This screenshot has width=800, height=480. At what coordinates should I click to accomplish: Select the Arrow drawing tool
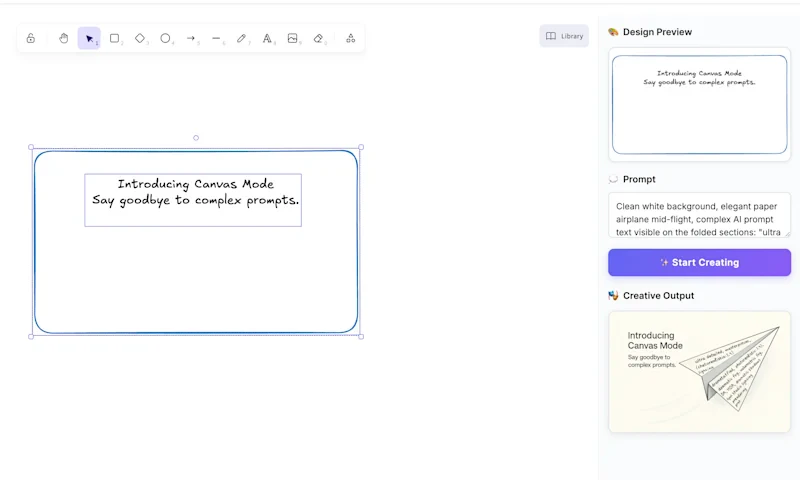(x=191, y=38)
